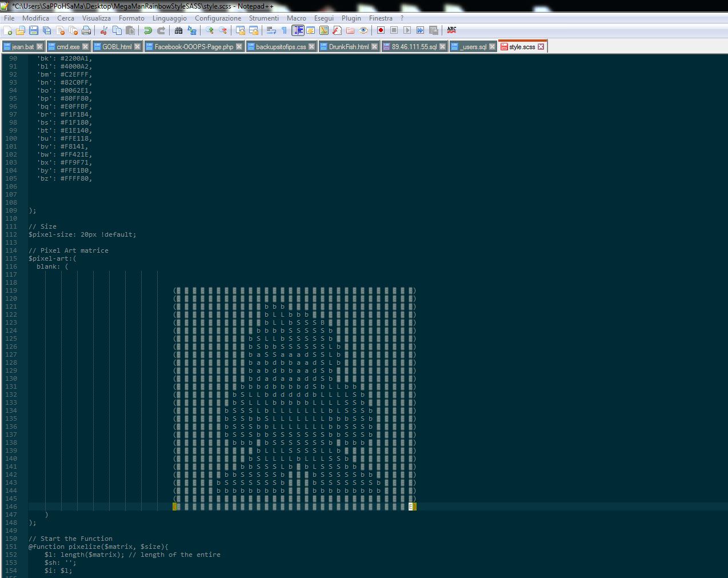
Task: Start macro recording with red dot
Action: (381, 30)
